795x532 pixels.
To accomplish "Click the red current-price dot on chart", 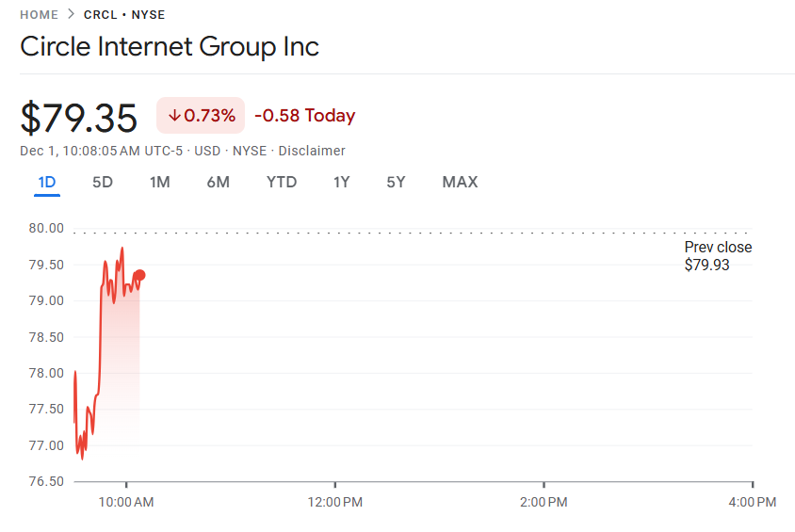I will pyautogui.click(x=139, y=275).
